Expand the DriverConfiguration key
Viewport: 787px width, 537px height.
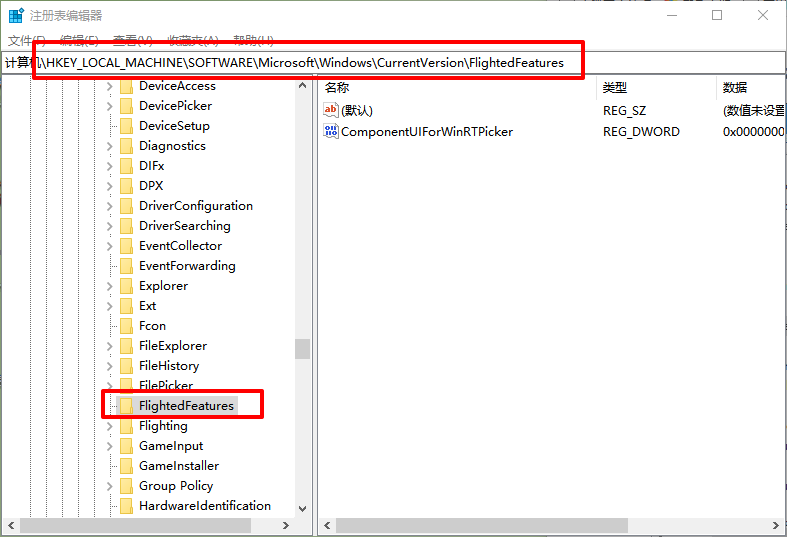click(x=109, y=206)
